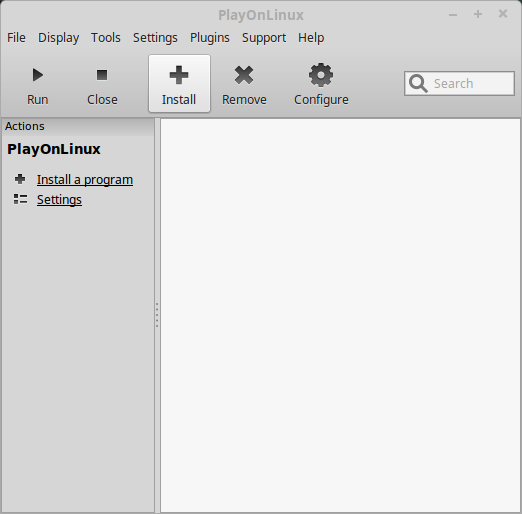Click the Install plus toolbar button
522x514 pixels.
[x=179, y=84]
